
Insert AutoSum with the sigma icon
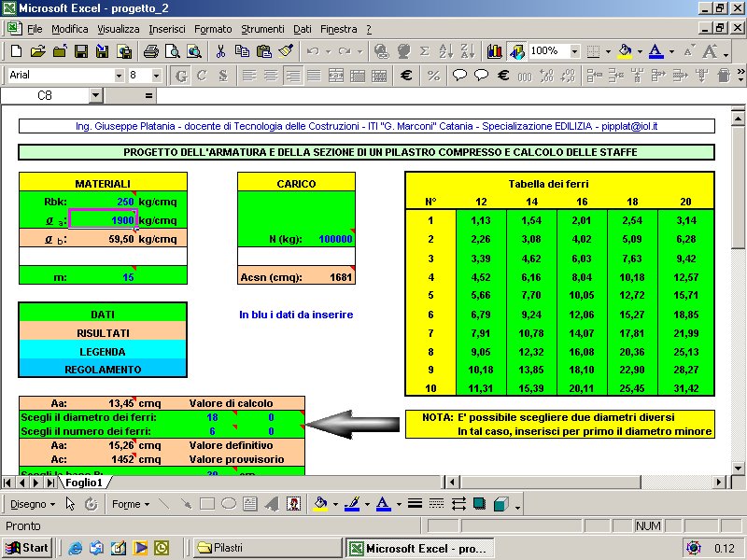[x=425, y=51]
